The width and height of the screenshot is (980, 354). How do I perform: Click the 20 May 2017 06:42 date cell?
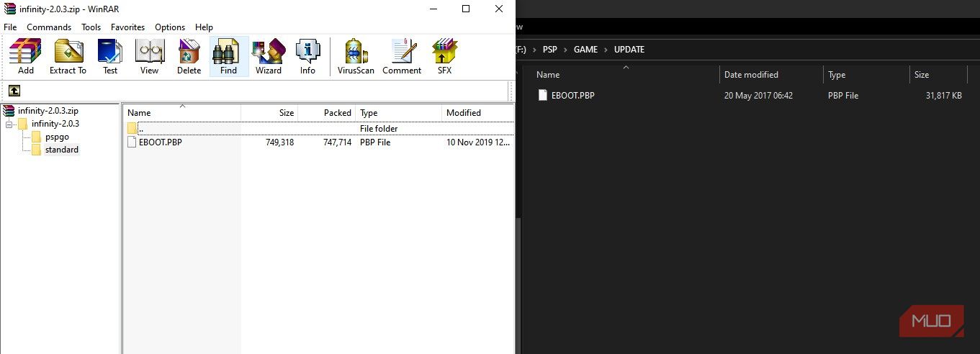point(758,95)
